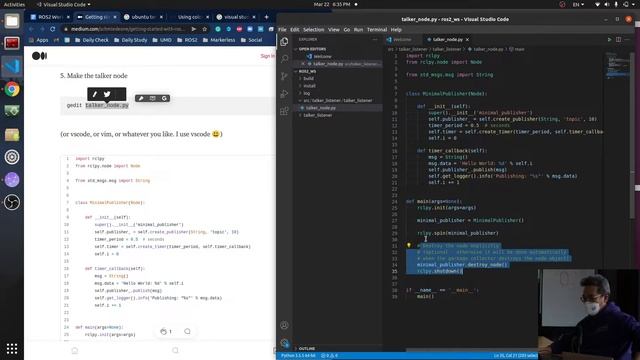The image size is (640, 360).
Task: Open Run and Debug view in VS Code
Action: 284,94
